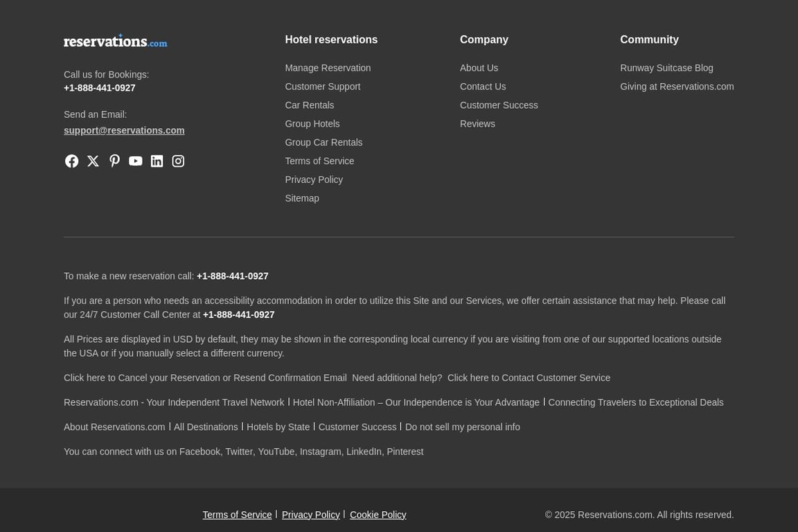Open Customer Success in Company column
Screen dimensions: 798x532
click(x=499, y=105)
